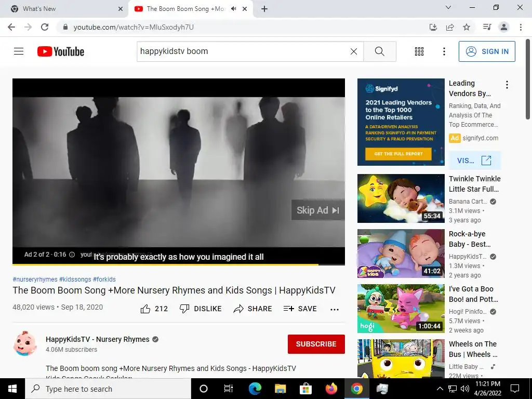Viewport: 532px width, 399px height.
Task: Open the Signifyd ad options menu
Action: (507, 85)
